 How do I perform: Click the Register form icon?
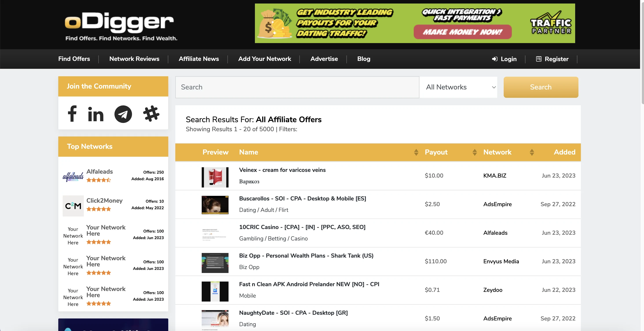pos(539,59)
